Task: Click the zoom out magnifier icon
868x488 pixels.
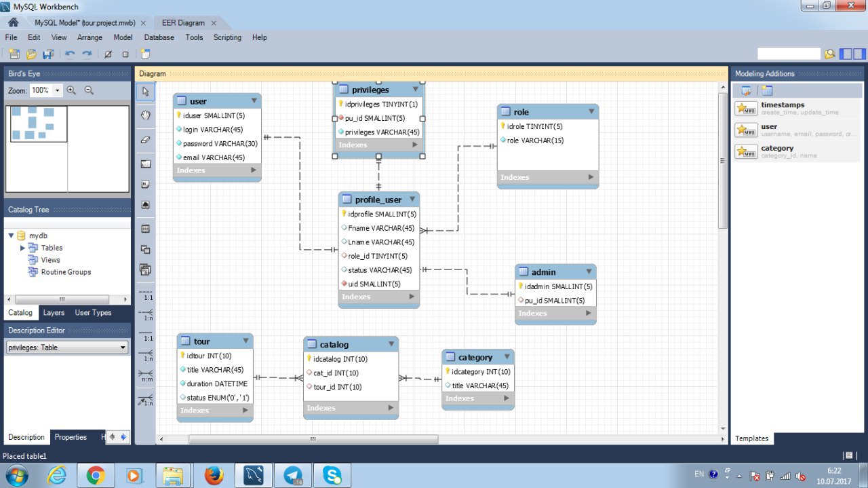Action: click(x=89, y=90)
